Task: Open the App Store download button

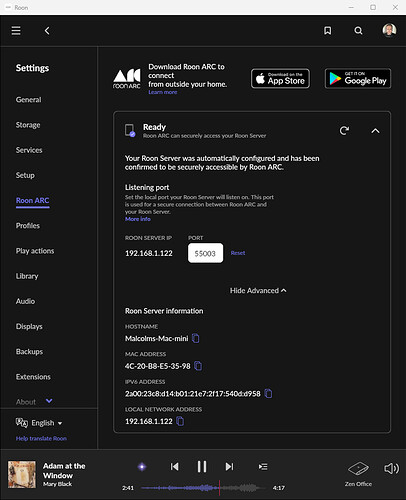Action: tap(280, 78)
